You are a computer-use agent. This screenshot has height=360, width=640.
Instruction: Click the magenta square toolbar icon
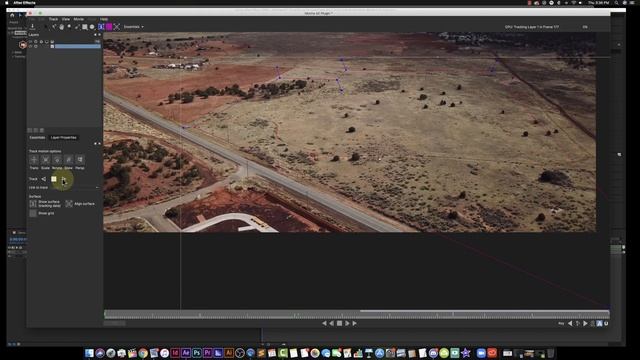pyautogui.click(x=109, y=27)
